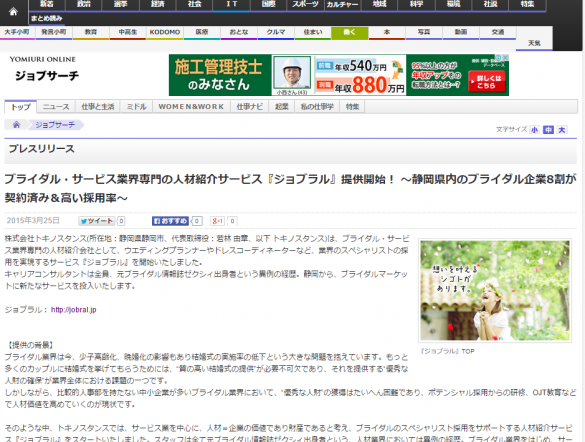Switch to the 起業 tab

click(x=282, y=107)
